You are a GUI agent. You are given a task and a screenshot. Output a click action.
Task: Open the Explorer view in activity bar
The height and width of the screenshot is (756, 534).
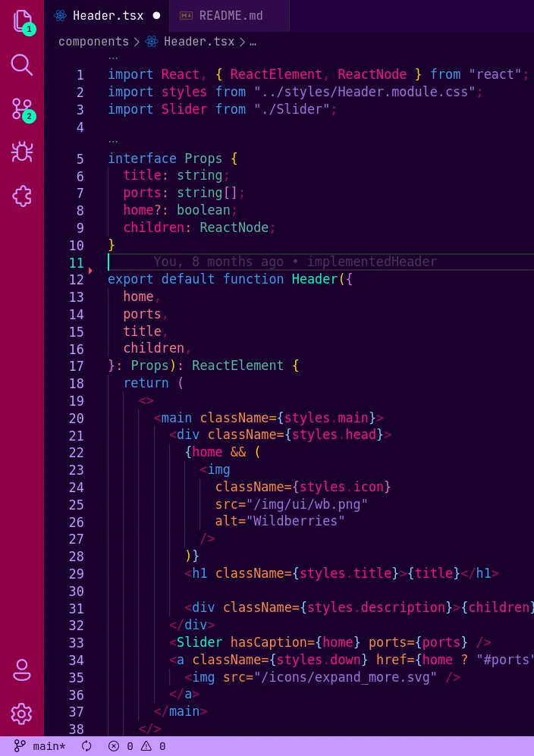click(22, 22)
